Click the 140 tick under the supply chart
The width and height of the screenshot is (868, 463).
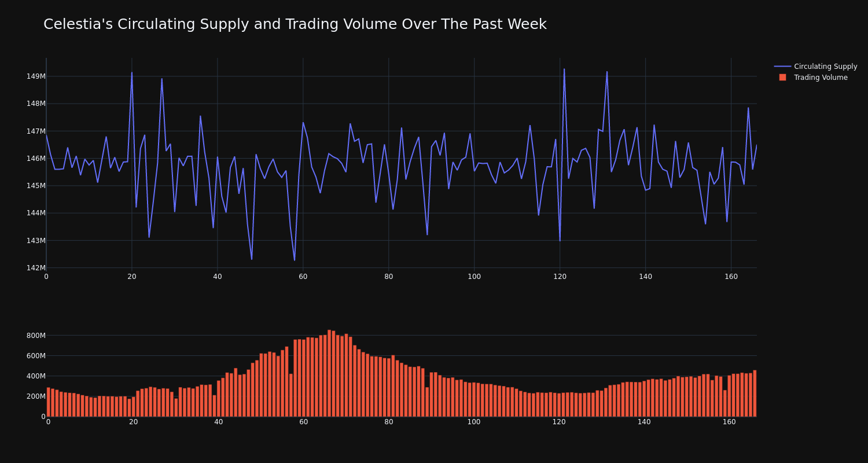[646, 277]
